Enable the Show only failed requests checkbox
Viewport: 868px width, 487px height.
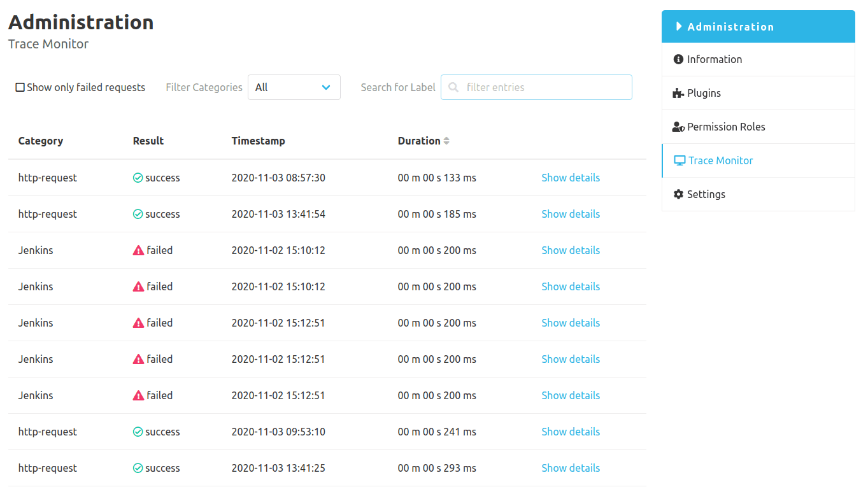click(x=20, y=87)
